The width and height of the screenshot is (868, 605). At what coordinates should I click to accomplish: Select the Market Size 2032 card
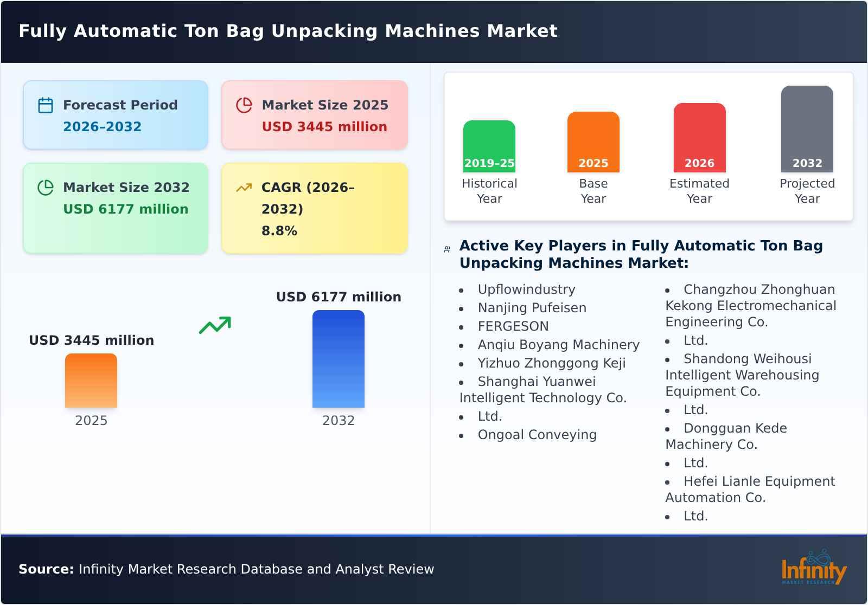click(x=116, y=208)
